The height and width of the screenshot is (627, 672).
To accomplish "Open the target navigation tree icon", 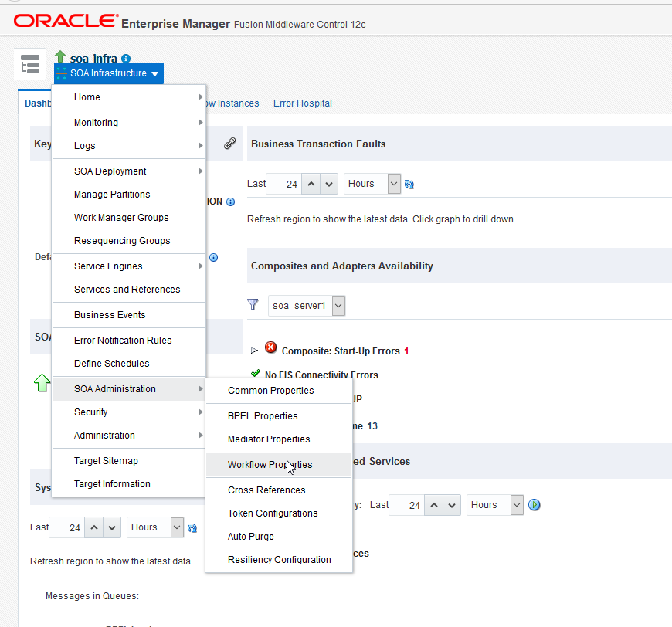I will [30, 64].
